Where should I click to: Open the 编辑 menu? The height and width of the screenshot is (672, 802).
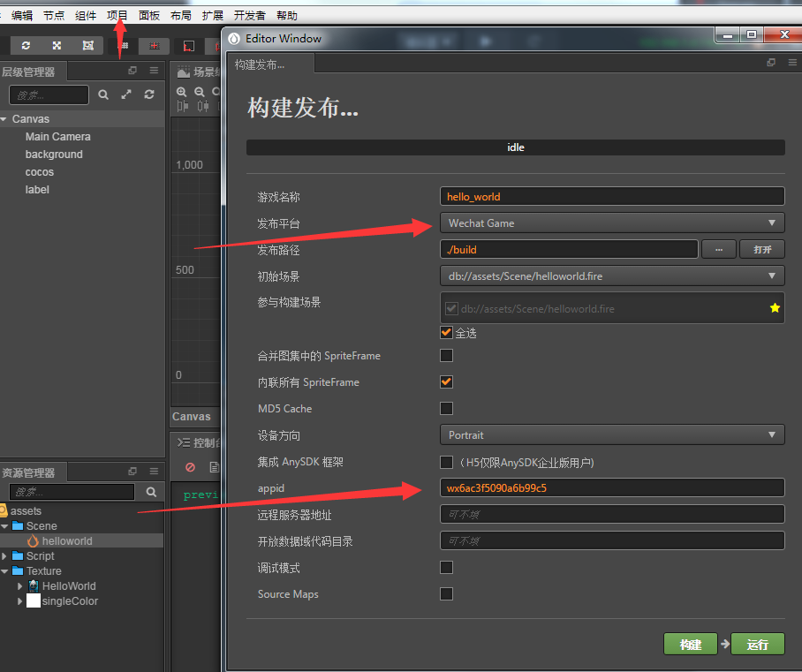point(22,16)
